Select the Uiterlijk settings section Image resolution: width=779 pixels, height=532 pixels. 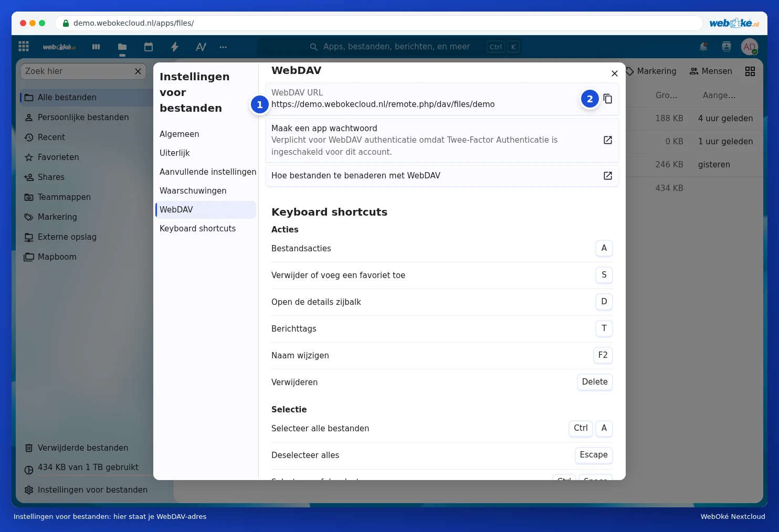(x=206, y=153)
